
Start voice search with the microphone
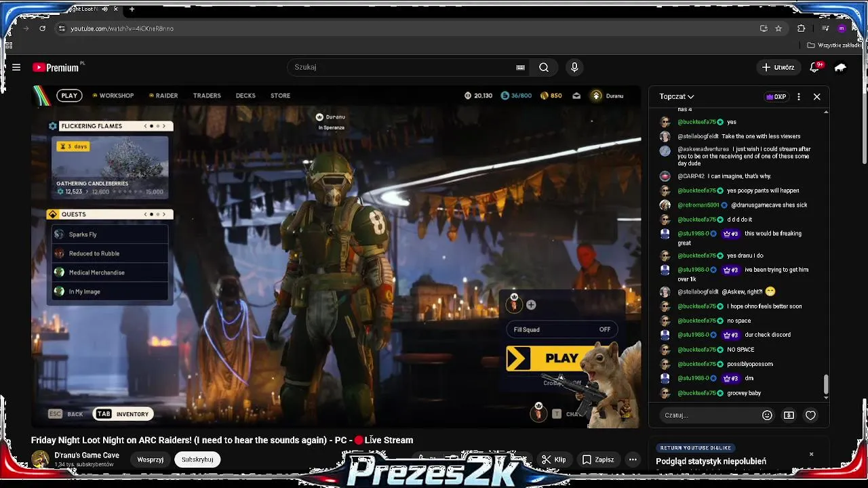pyautogui.click(x=574, y=67)
